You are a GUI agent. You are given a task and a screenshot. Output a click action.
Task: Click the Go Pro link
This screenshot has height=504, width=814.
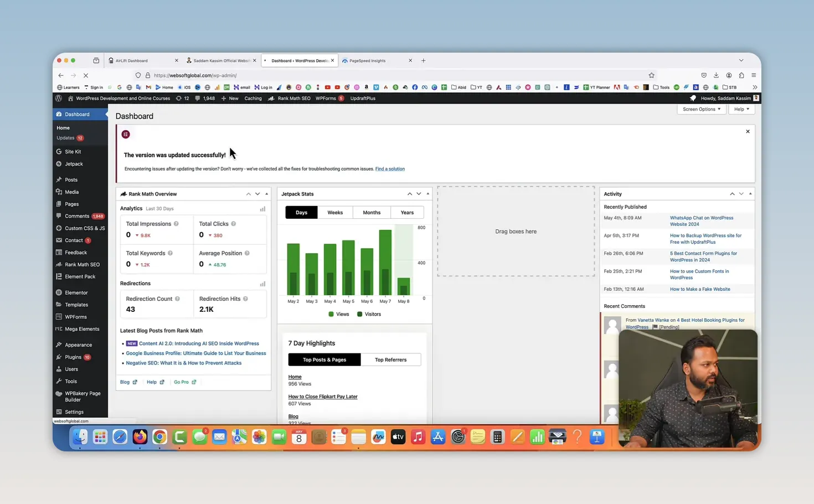(185, 382)
